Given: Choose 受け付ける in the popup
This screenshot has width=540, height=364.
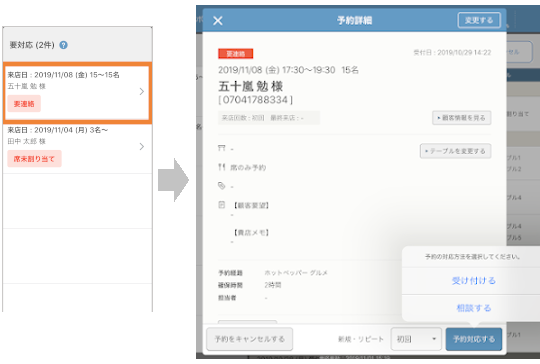Looking at the screenshot, I should tap(474, 281).
